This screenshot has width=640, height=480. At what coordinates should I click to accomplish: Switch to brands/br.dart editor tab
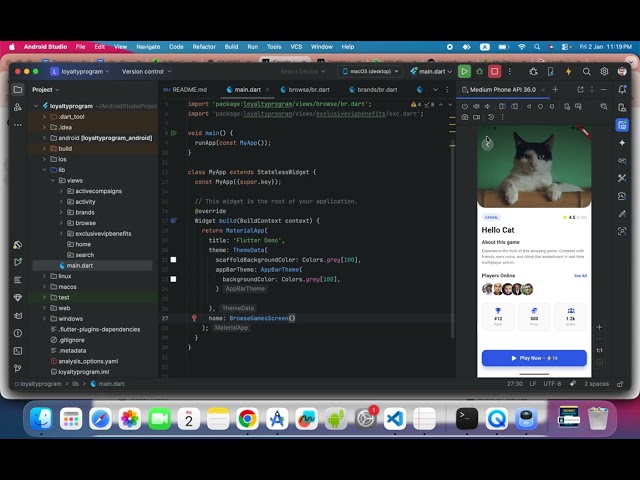click(373, 89)
